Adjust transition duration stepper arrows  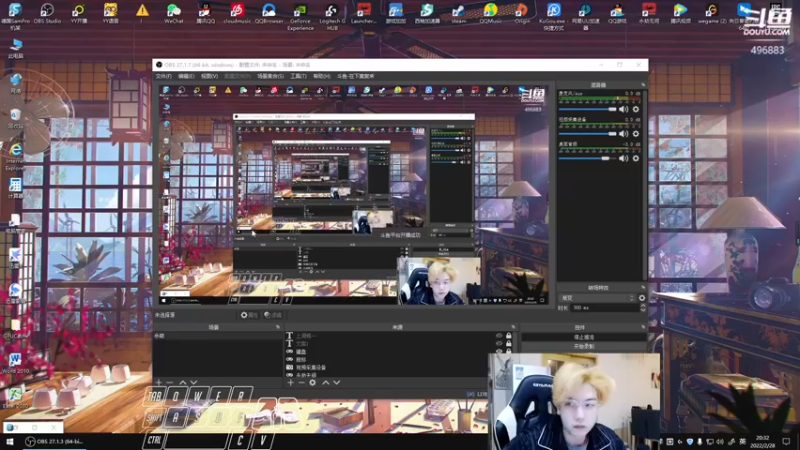tap(643, 308)
